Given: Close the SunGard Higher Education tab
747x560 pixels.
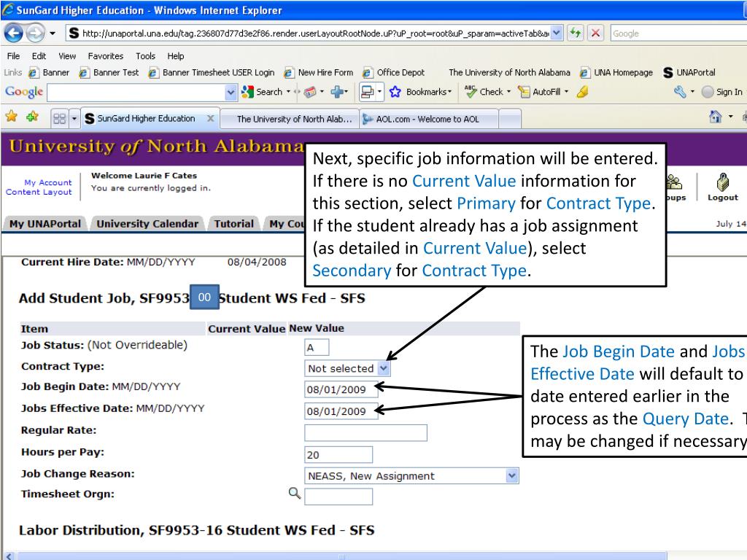Looking at the screenshot, I should tap(210, 119).
